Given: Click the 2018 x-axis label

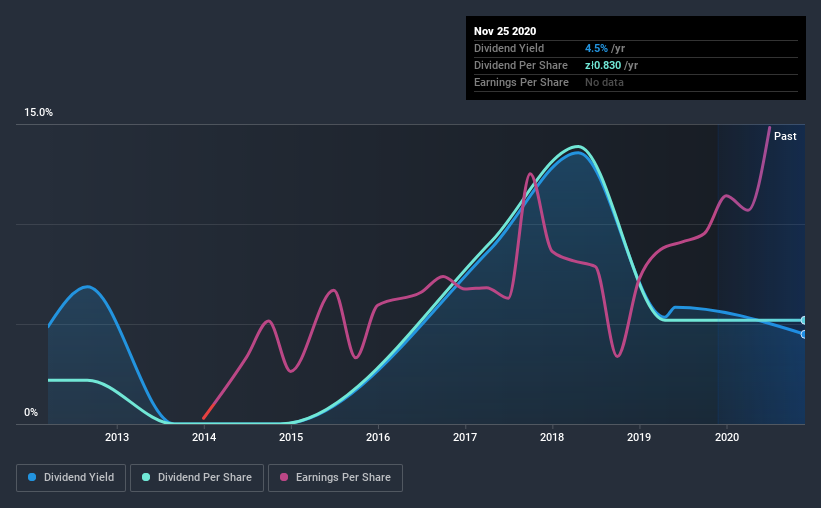Looking at the screenshot, I should [552, 437].
